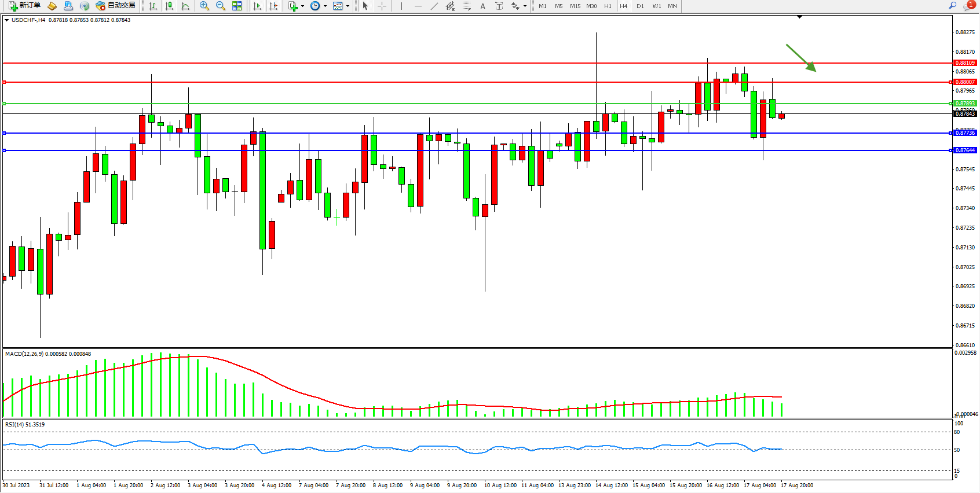
Task: Switch to the H1 timeframe
Action: pyautogui.click(x=608, y=6)
